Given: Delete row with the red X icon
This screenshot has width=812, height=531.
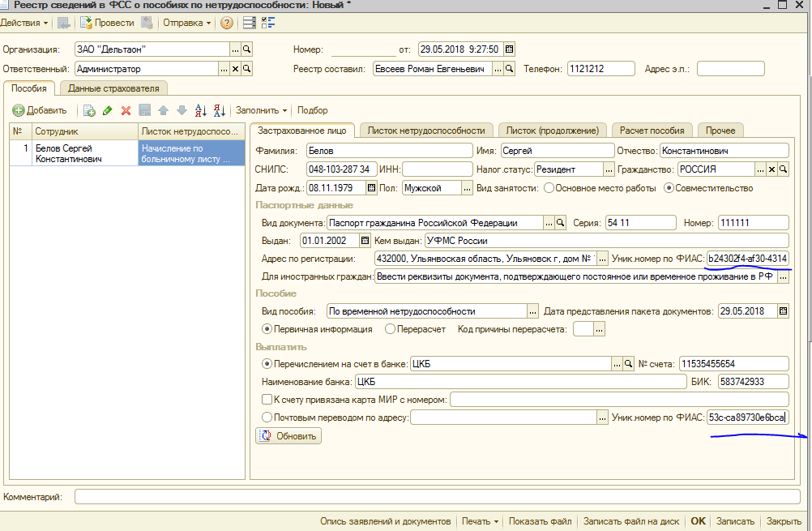Looking at the screenshot, I should point(126,110).
